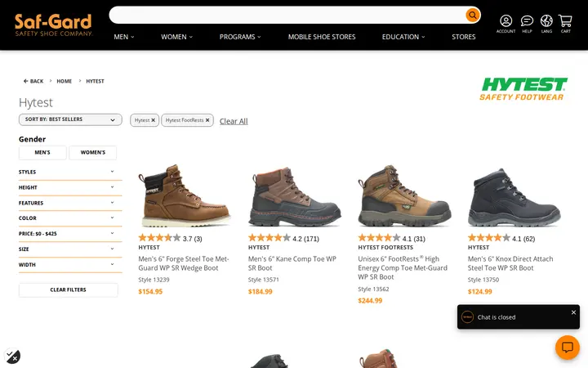Open the Lang globe icon
Viewport: 588px width, 368px height.
pyautogui.click(x=546, y=24)
